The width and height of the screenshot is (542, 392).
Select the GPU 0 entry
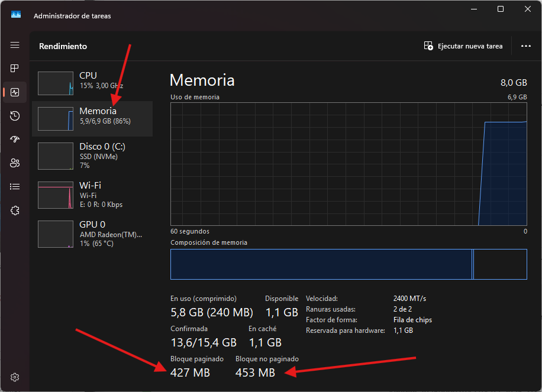click(92, 234)
